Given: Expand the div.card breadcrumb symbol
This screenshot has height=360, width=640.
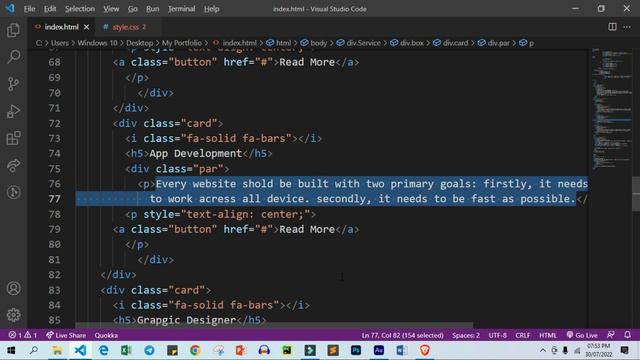Looking at the screenshot, I should (451, 43).
